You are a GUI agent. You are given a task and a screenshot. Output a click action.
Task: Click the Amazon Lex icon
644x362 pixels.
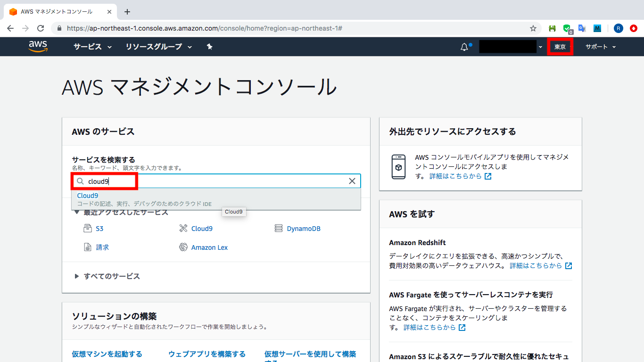click(x=183, y=247)
